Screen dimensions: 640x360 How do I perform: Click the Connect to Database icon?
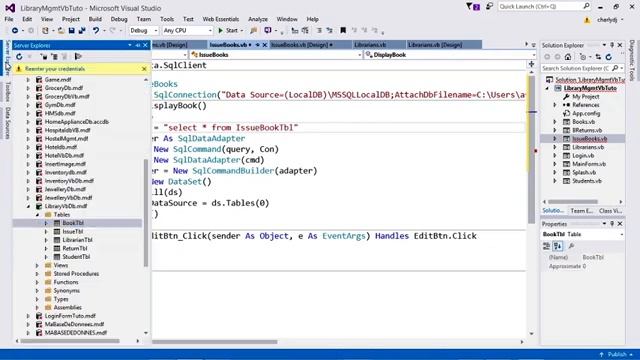[x=44, y=57]
